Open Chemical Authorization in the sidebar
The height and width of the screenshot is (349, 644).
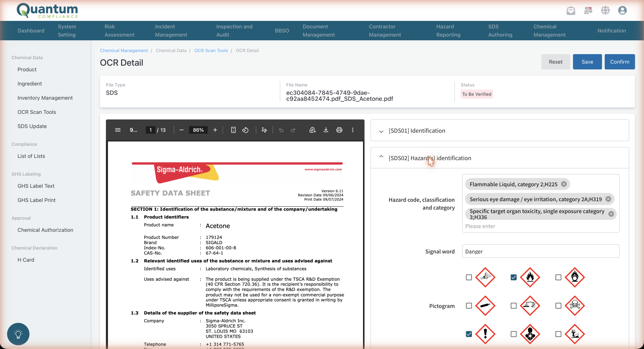45,230
